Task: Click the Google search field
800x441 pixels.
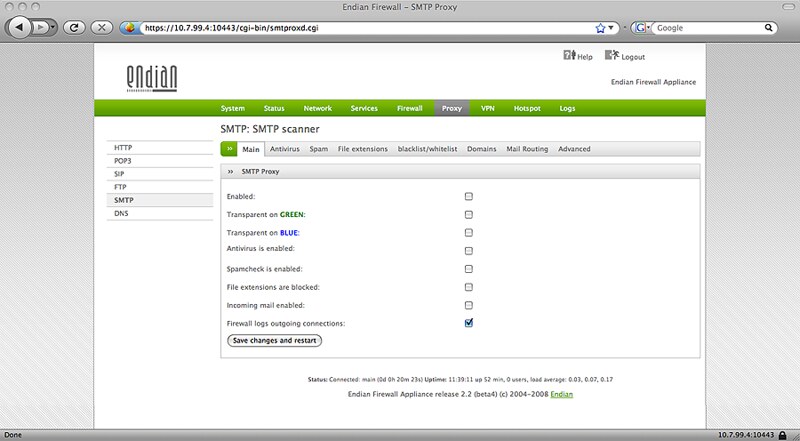Action: [709, 28]
